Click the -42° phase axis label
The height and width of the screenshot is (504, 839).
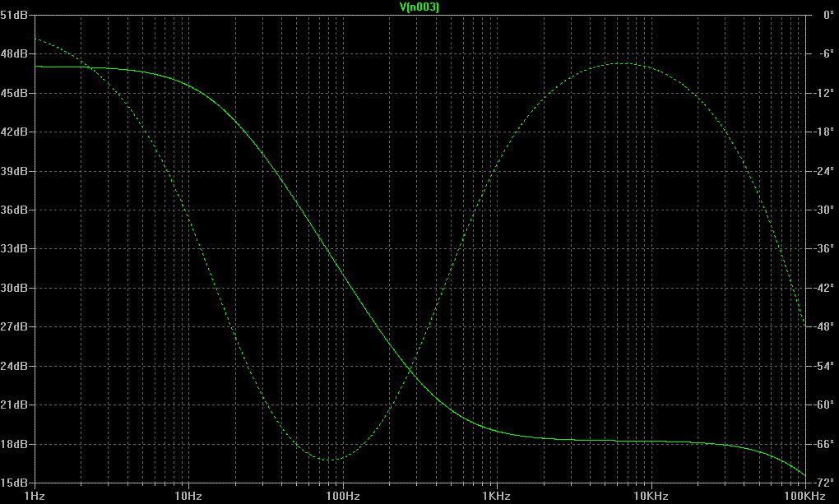824,288
